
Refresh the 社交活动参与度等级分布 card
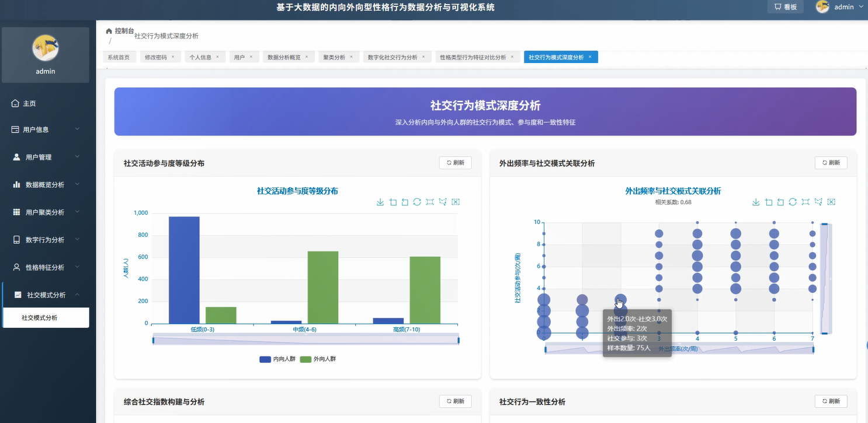pos(455,163)
